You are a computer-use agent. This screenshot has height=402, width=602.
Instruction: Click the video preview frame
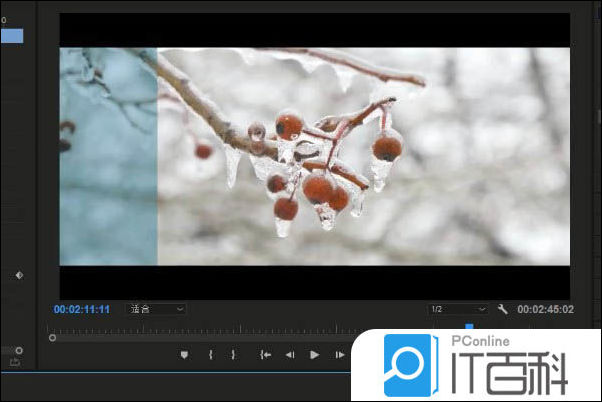point(314,156)
